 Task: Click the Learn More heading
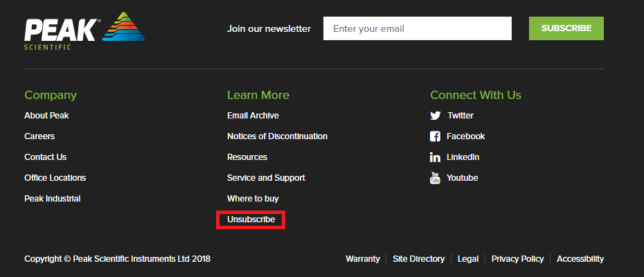[258, 95]
